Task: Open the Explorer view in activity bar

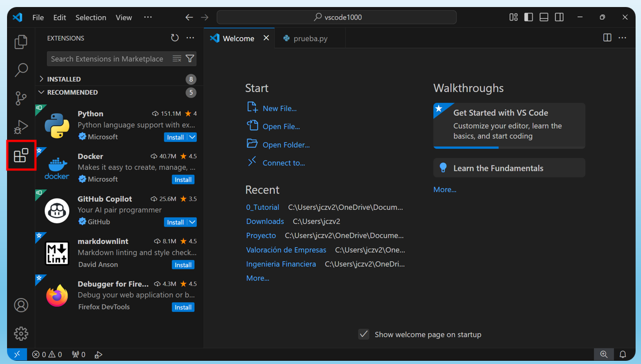Action: click(21, 42)
